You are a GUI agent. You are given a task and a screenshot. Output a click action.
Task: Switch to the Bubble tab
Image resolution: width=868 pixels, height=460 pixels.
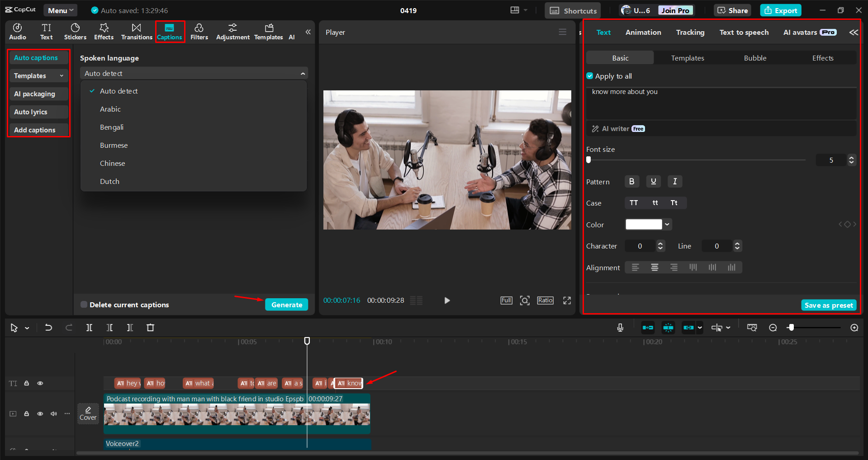pos(754,57)
